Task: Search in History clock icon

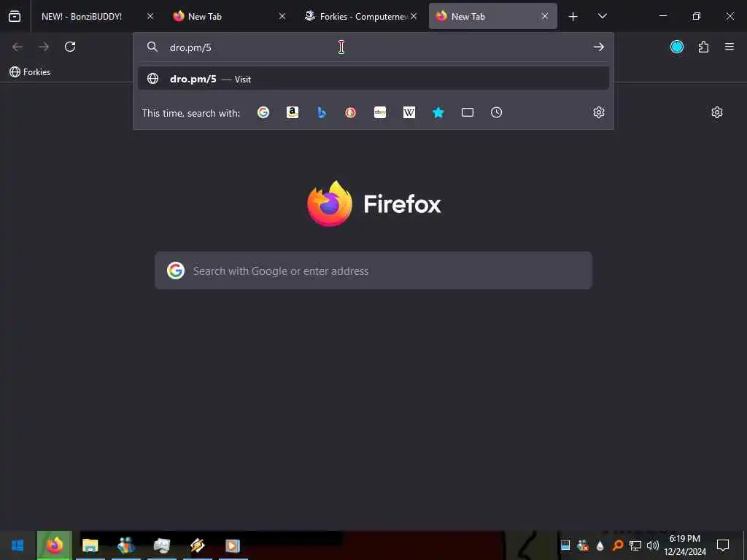Action: pyautogui.click(x=496, y=112)
